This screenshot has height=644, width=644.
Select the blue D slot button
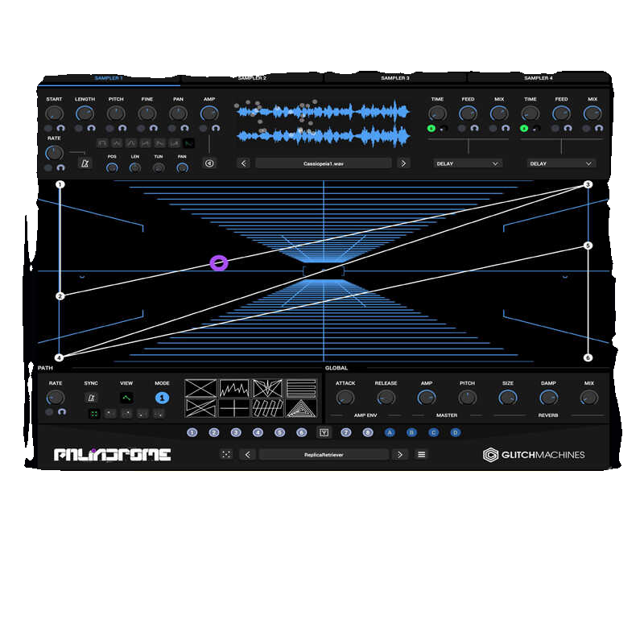tap(455, 432)
